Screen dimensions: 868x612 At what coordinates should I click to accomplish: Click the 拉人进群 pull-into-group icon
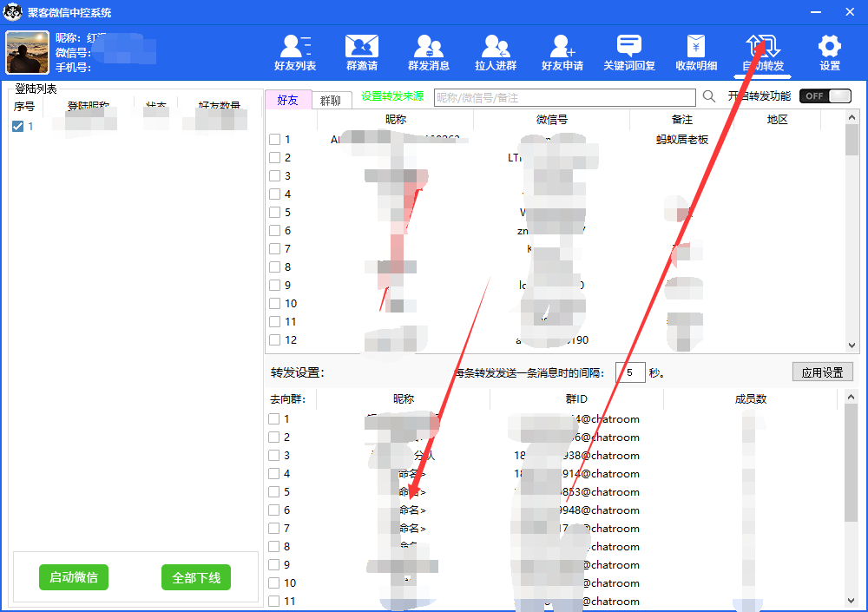tap(495, 52)
